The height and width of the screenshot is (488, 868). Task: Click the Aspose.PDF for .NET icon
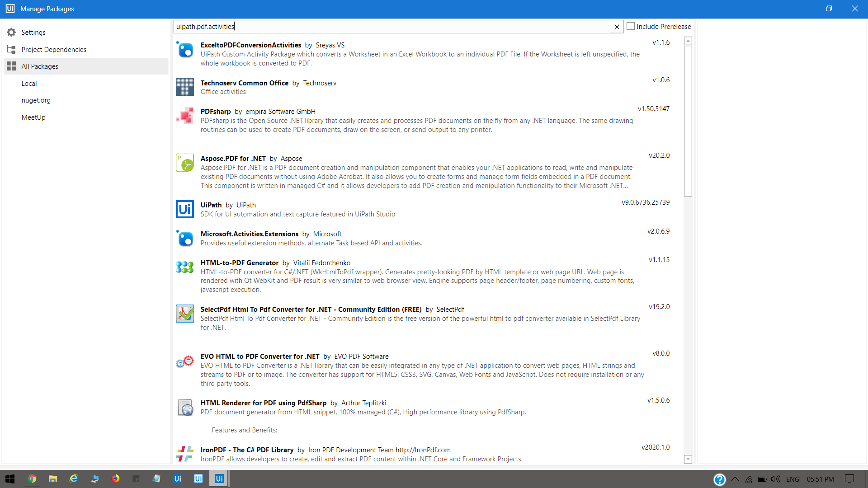click(185, 163)
